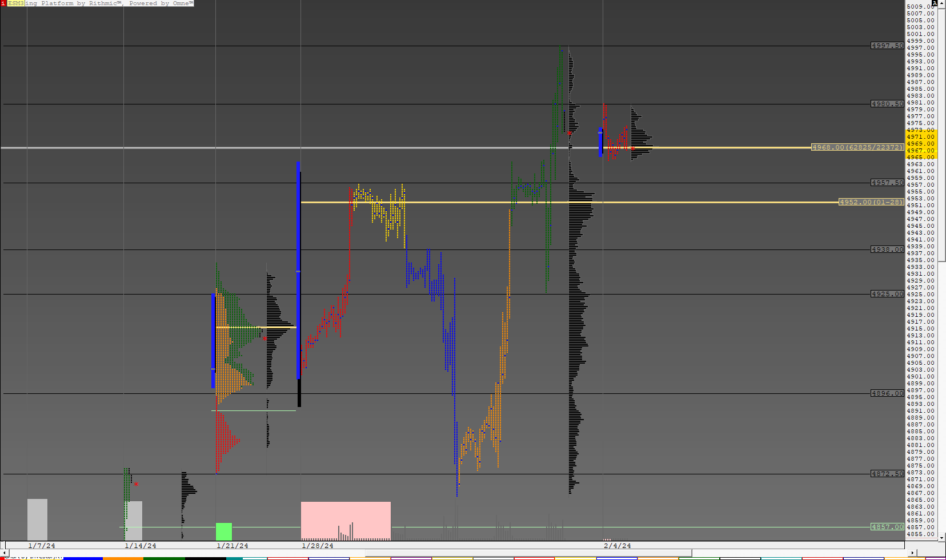Select the 4872.50 price level label

pyautogui.click(x=887, y=474)
